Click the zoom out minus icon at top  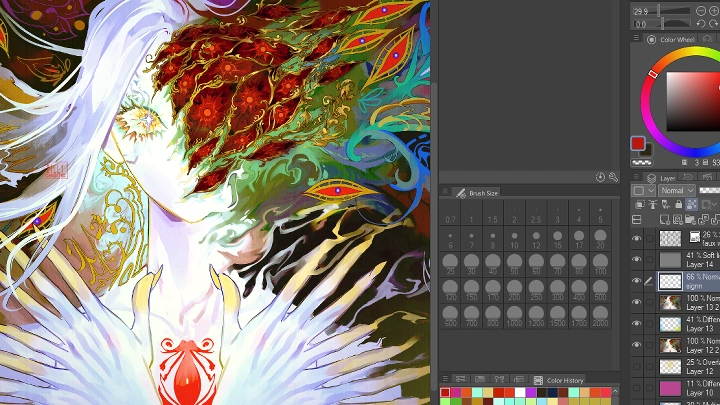(x=701, y=11)
